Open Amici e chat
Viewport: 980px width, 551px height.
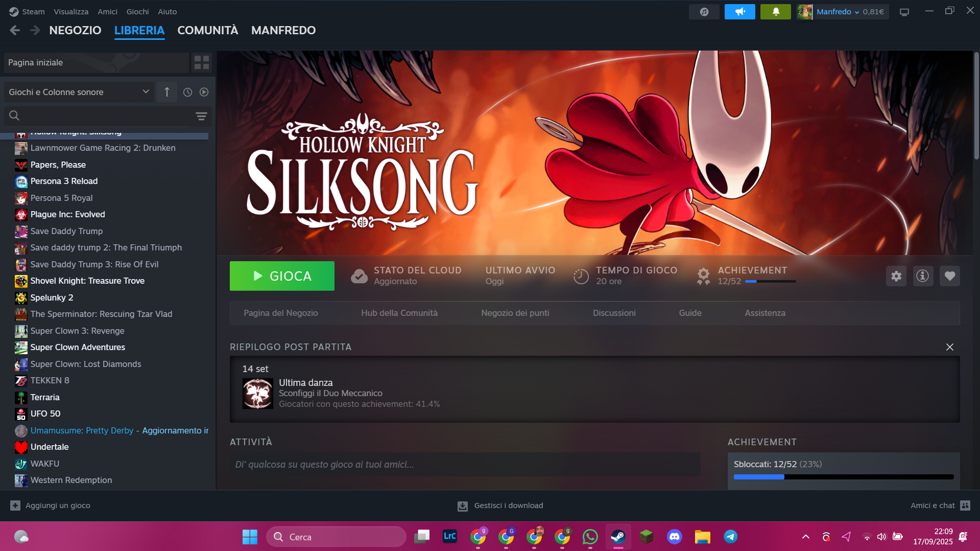[940, 506]
